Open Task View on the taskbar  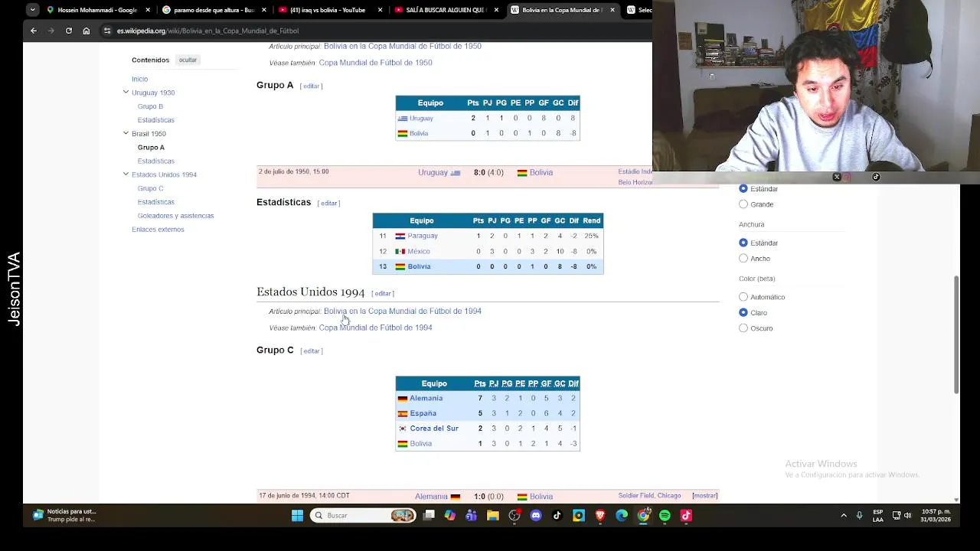(429, 516)
